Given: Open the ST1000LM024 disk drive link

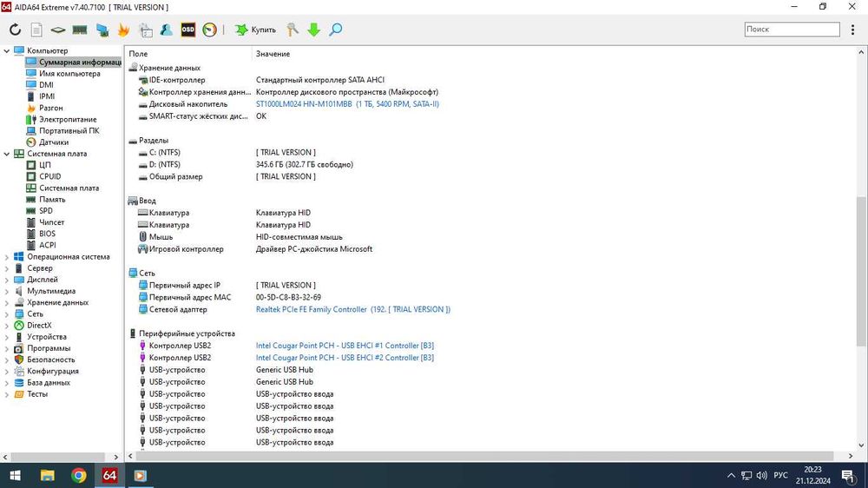Looking at the screenshot, I should click(x=347, y=104).
